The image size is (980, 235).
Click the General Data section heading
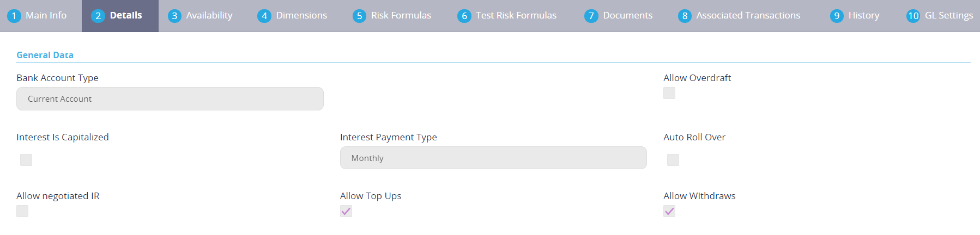[45, 55]
